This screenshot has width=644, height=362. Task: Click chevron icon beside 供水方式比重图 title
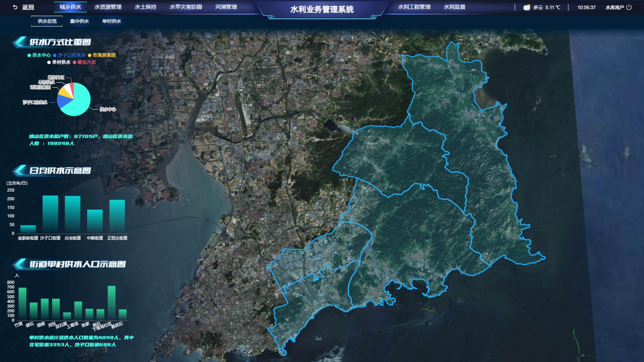(20, 42)
